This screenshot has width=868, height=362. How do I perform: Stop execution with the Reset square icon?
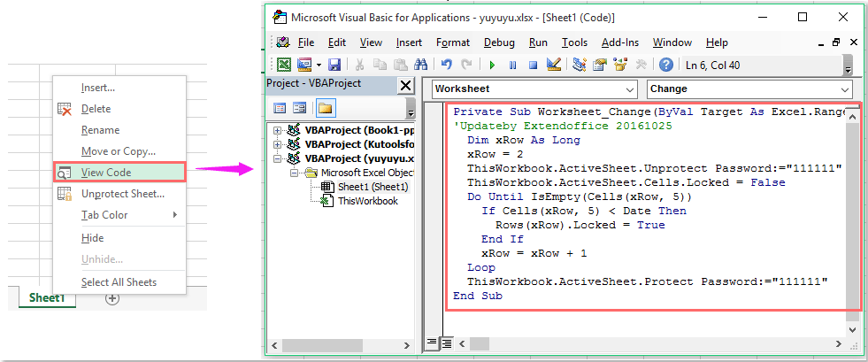[x=533, y=65]
